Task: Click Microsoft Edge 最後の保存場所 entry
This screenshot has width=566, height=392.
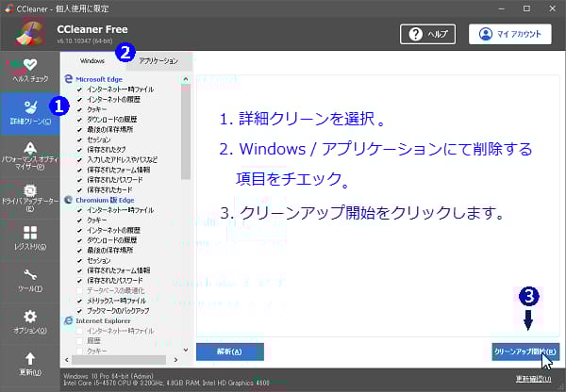Action: pos(109,129)
